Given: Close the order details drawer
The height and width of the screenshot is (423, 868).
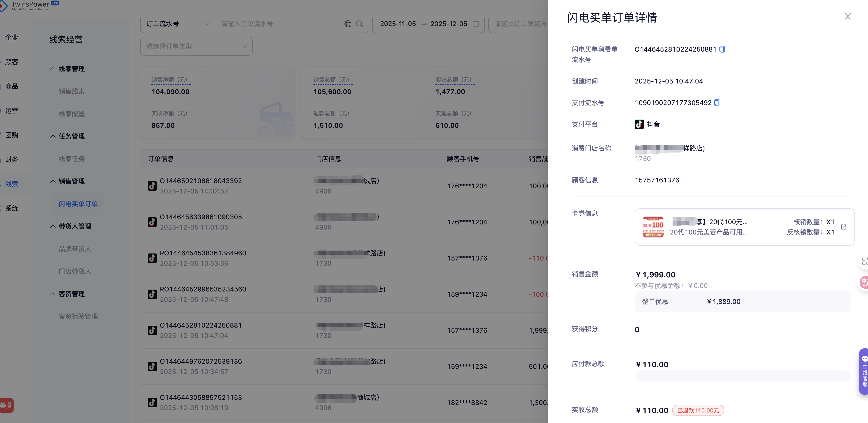Looking at the screenshot, I should tap(847, 16).
